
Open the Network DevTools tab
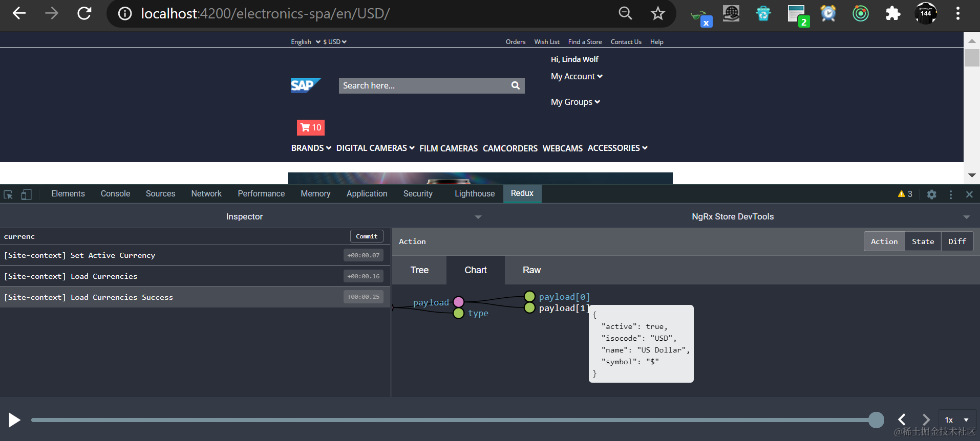(x=206, y=194)
